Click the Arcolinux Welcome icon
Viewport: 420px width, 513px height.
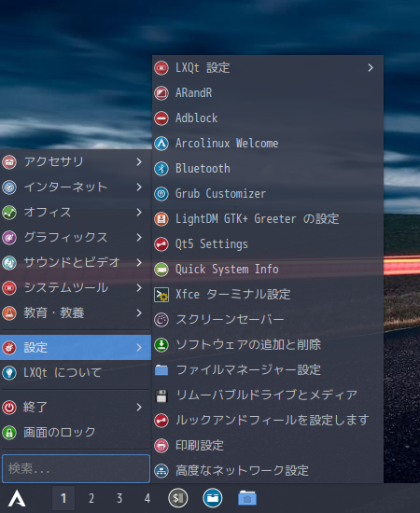click(x=161, y=144)
